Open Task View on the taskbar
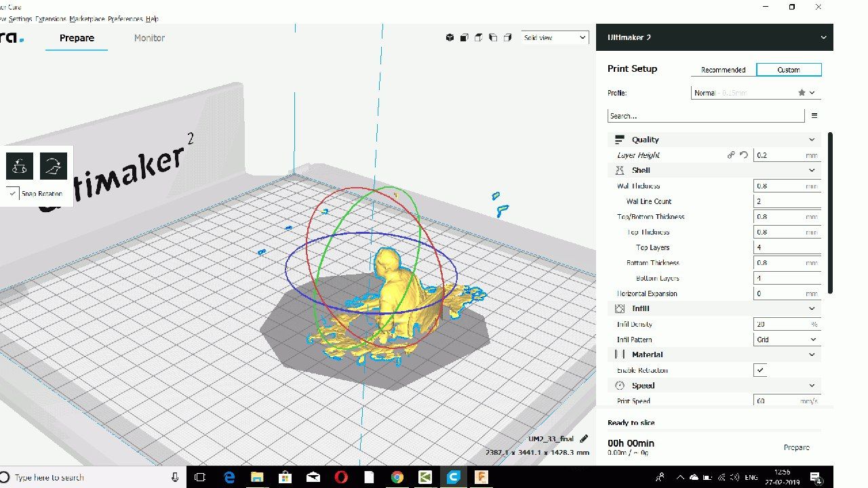This screenshot has height=488, width=868. pos(200,477)
